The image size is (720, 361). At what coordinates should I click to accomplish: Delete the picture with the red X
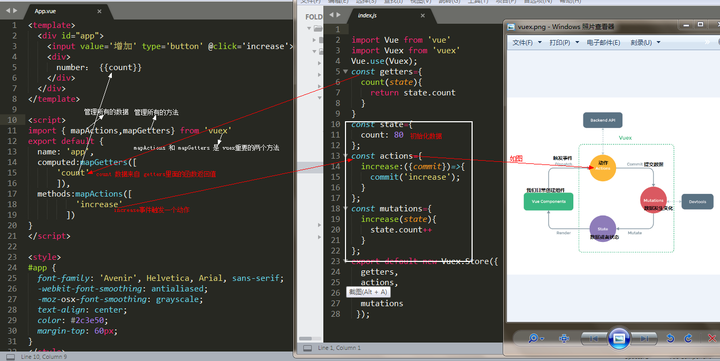coord(712,338)
